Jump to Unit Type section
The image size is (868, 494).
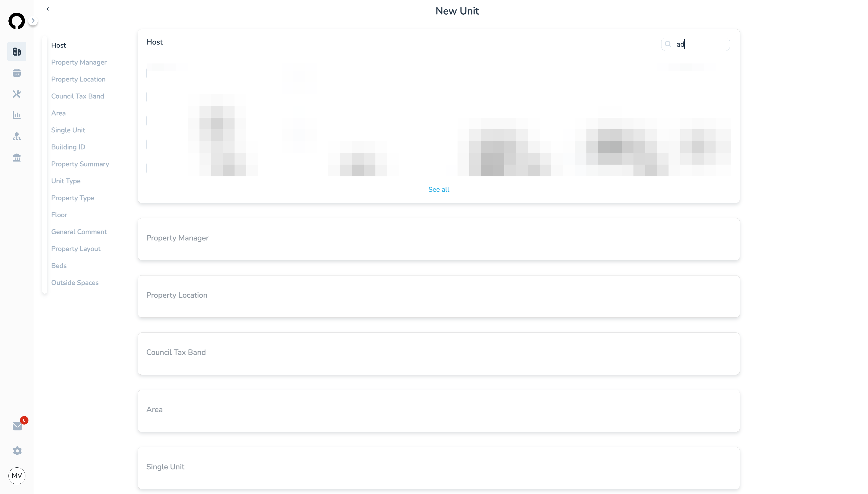[66, 181]
